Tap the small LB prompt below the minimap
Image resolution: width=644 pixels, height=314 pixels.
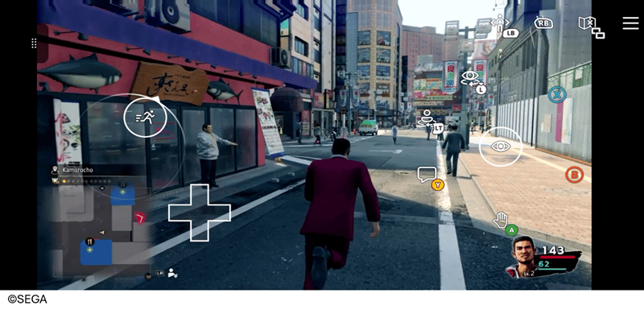pyautogui.click(x=159, y=272)
